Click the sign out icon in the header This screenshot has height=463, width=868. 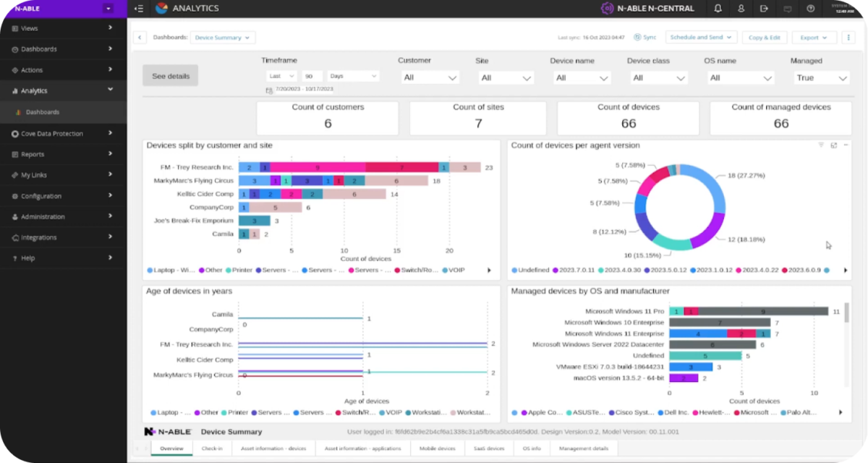[x=764, y=9]
